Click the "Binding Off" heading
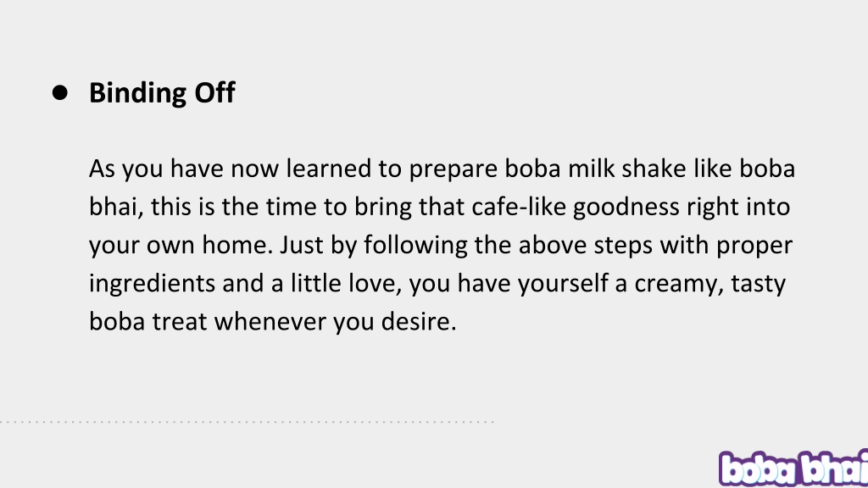Viewport: 868px width, 488px height. click(162, 93)
